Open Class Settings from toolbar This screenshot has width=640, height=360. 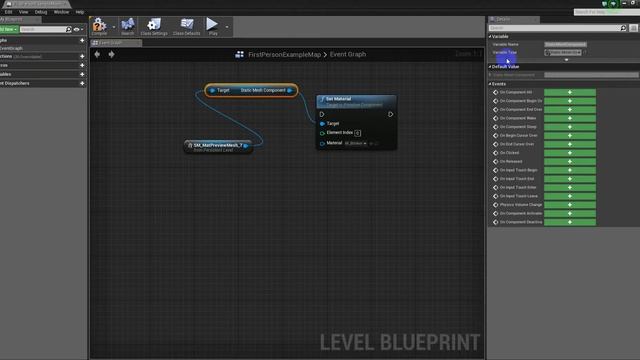pos(154,27)
